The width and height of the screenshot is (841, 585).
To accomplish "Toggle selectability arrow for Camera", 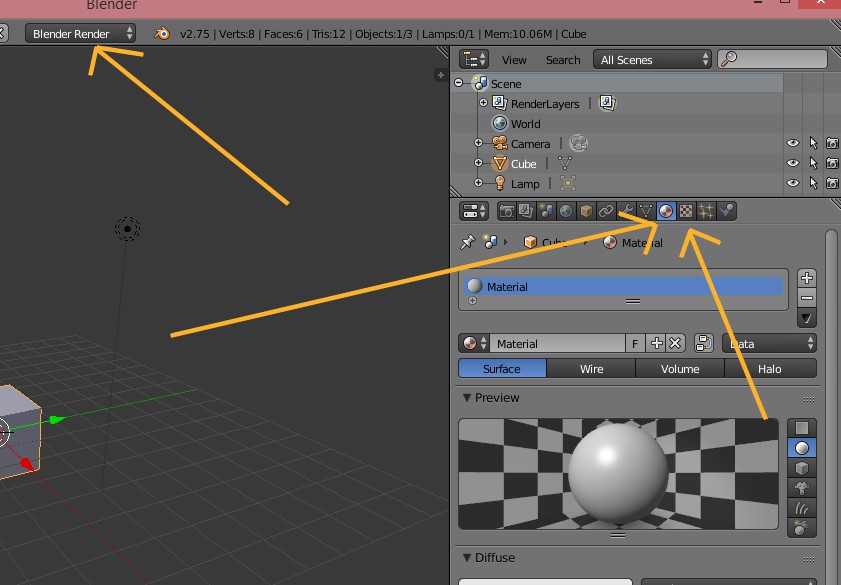I will pos(813,143).
